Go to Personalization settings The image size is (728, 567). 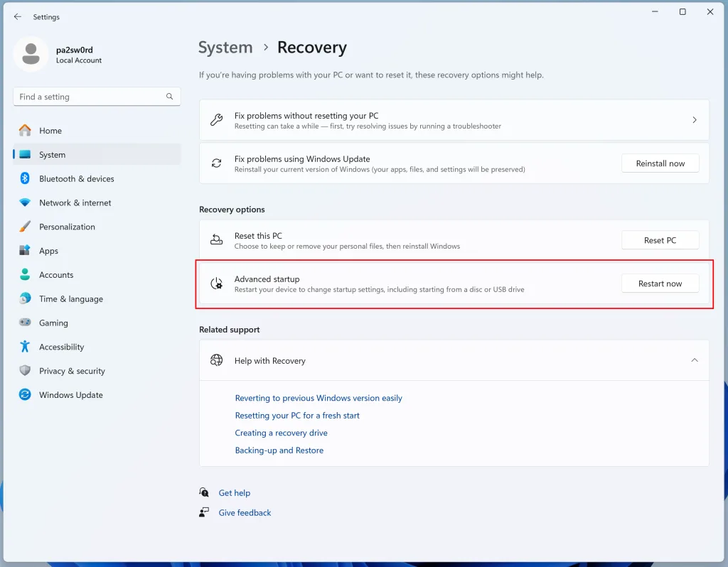[67, 227]
